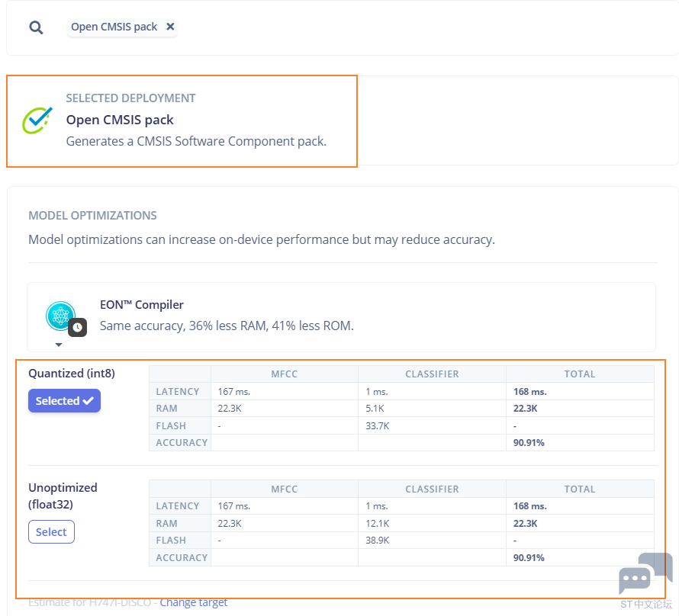Image resolution: width=679 pixels, height=616 pixels.
Task: Click float32 classifier flash value 38.9K
Action: point(377,541)
